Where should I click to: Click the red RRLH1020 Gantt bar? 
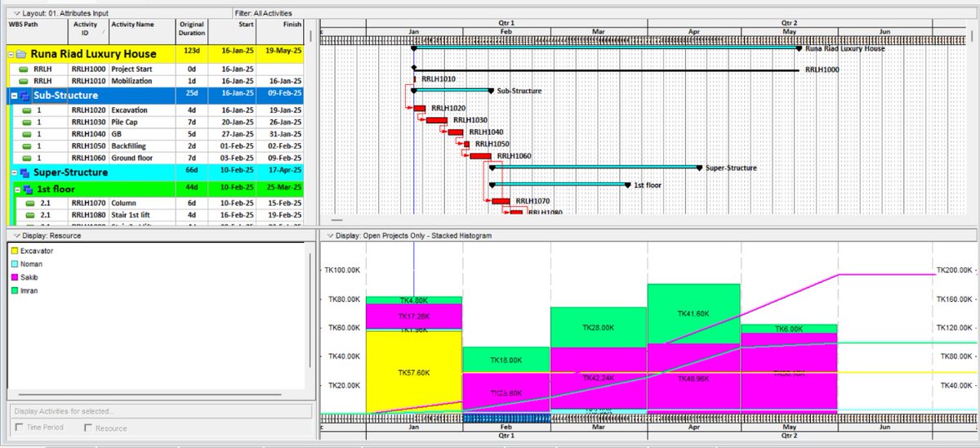pos(420,108)
